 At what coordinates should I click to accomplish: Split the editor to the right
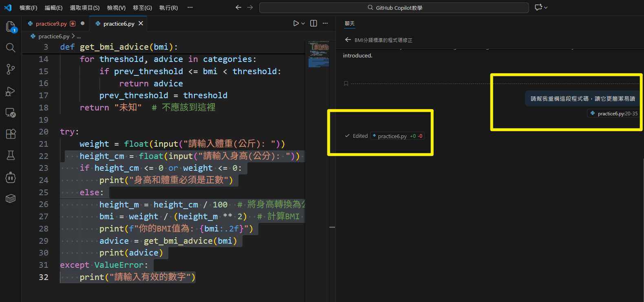pos(313,23)
